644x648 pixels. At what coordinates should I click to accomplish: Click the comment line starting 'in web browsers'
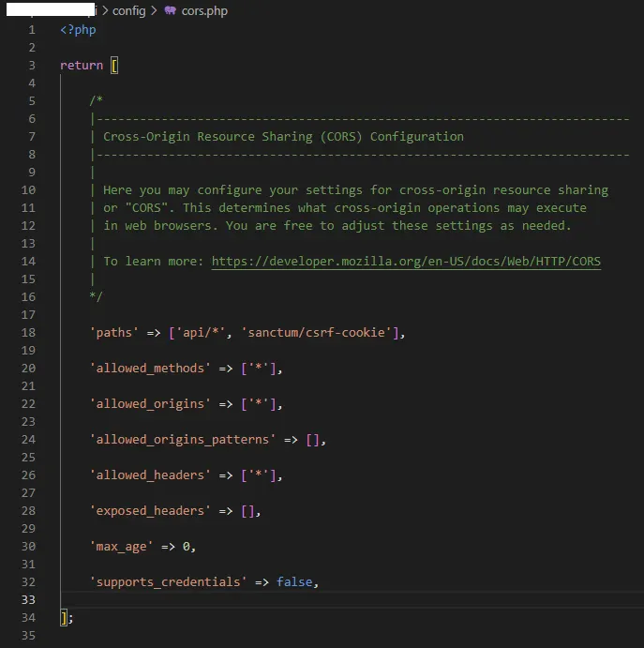[337, 226]
